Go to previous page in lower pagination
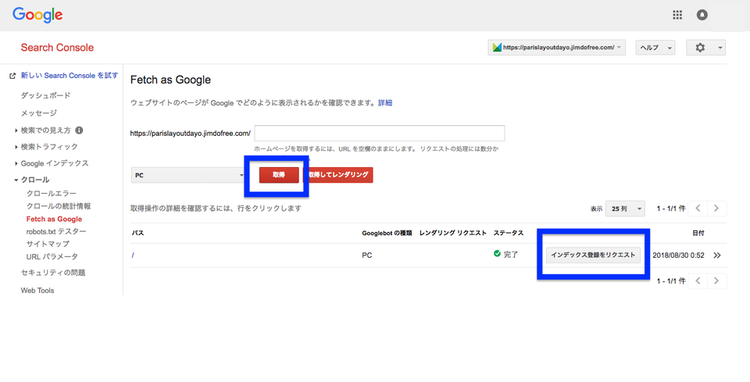The width and height of the screenshot is (750, 382). [698, 281]
